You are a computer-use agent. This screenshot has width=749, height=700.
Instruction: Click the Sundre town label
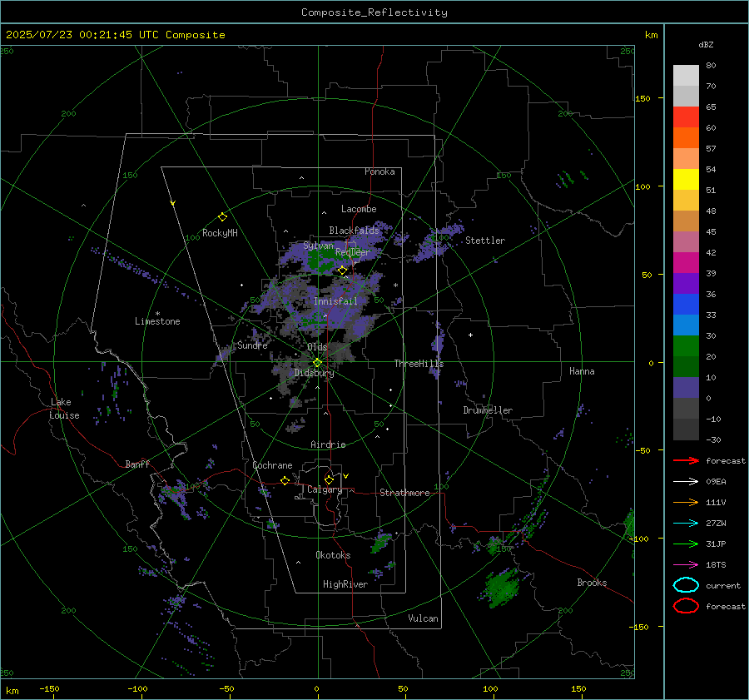click(252, 345)
